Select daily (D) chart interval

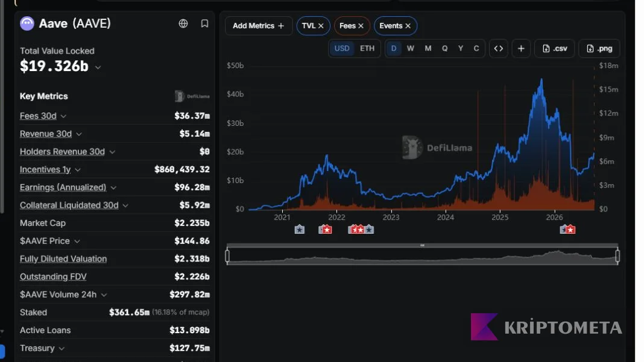[394, 48]
